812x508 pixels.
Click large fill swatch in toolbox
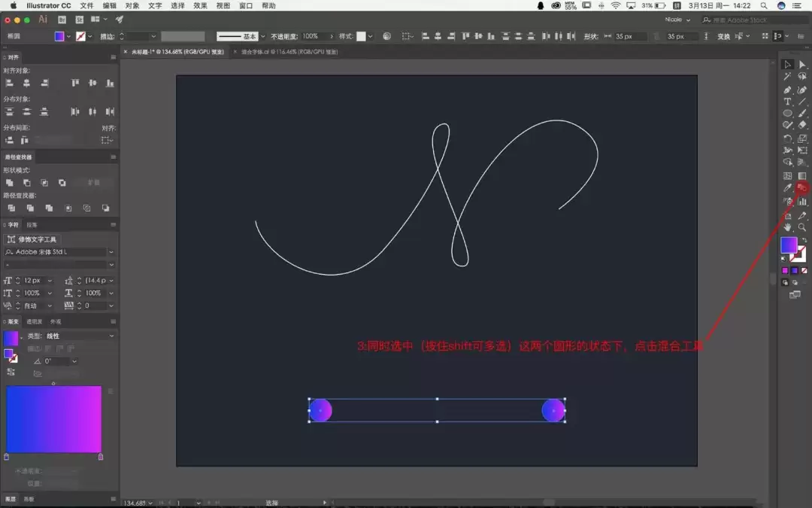tap(788, 245)
